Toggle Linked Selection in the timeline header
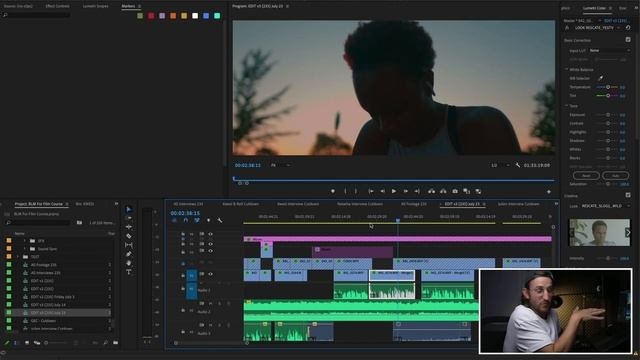This screenshot has height=360, width=640. [x=197, y=220]
